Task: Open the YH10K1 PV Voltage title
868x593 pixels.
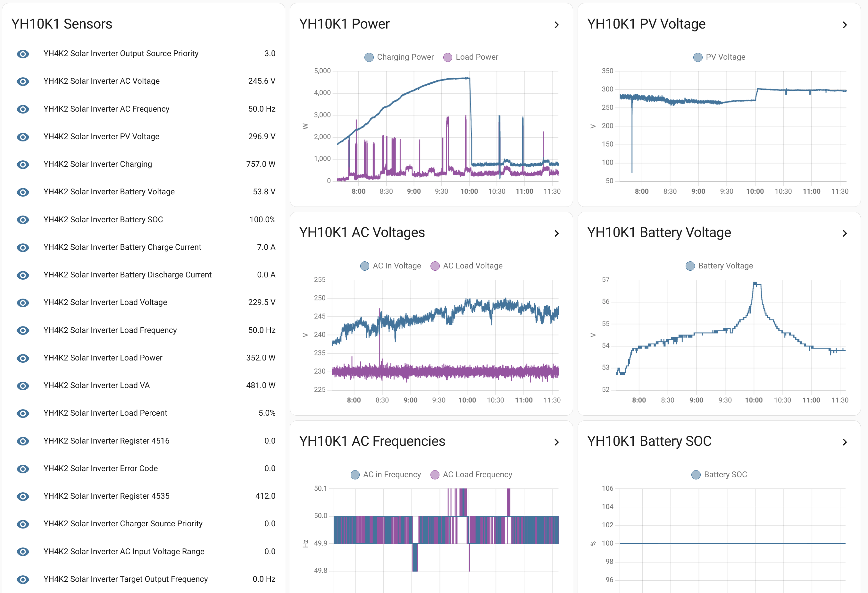Action: (646, 24)
